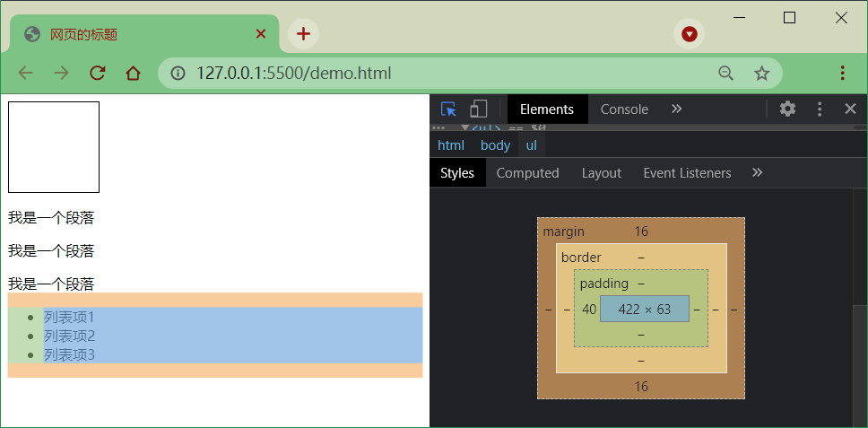This screenshot has width=868, height=428.
Task: Open a new tab with plus button
Action: 303,34
